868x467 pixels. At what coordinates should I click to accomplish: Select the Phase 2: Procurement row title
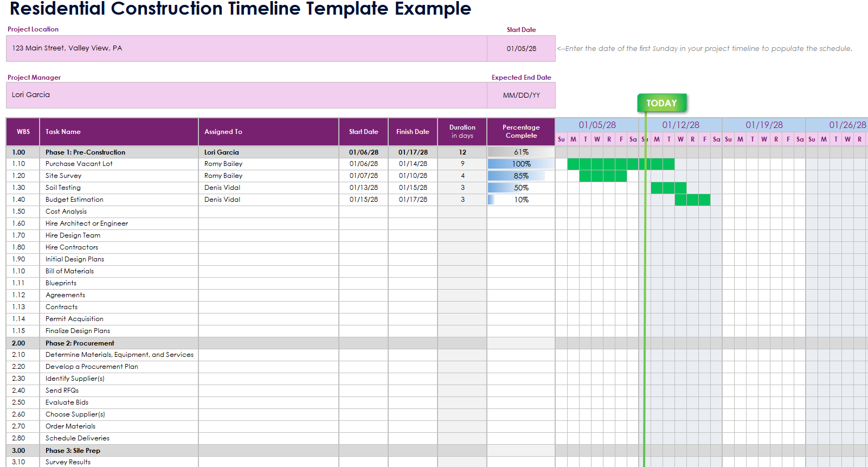(x=80, y=343)
